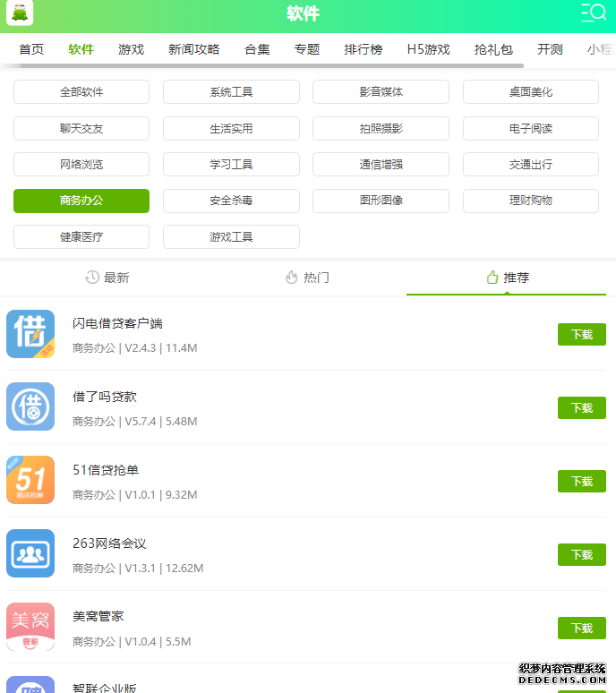Viewport: 616px width, 693px height.
Task: Open the 美窝管家 app icon
Action: point(30,627)
